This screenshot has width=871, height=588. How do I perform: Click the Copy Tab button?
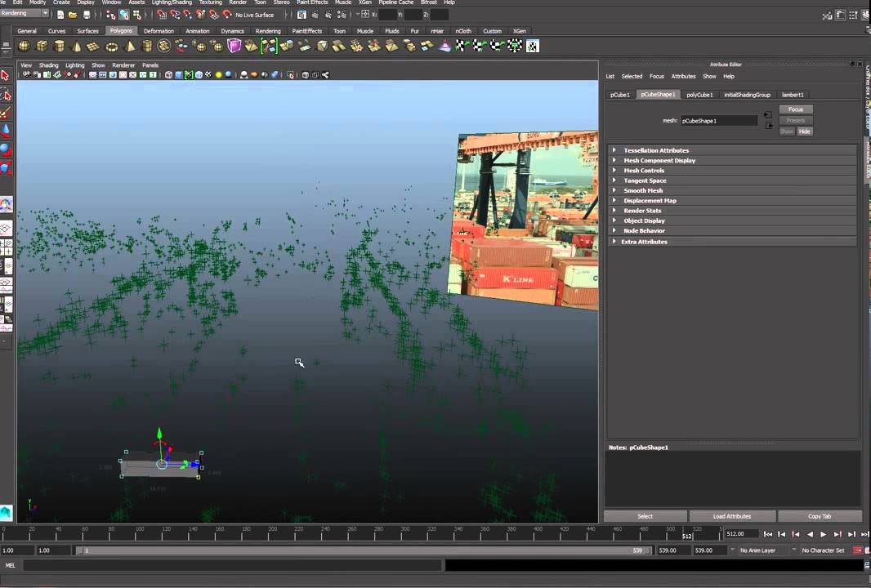(x=820, y=516)
